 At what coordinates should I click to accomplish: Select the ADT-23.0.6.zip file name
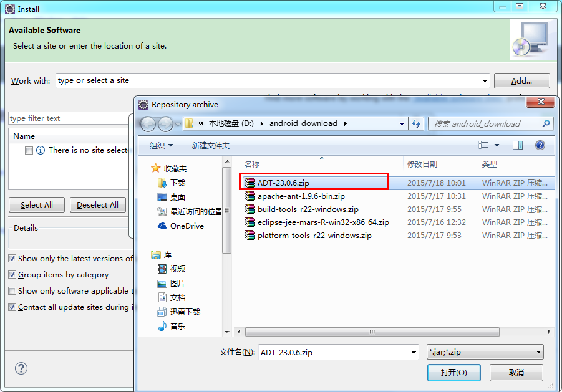283,183
